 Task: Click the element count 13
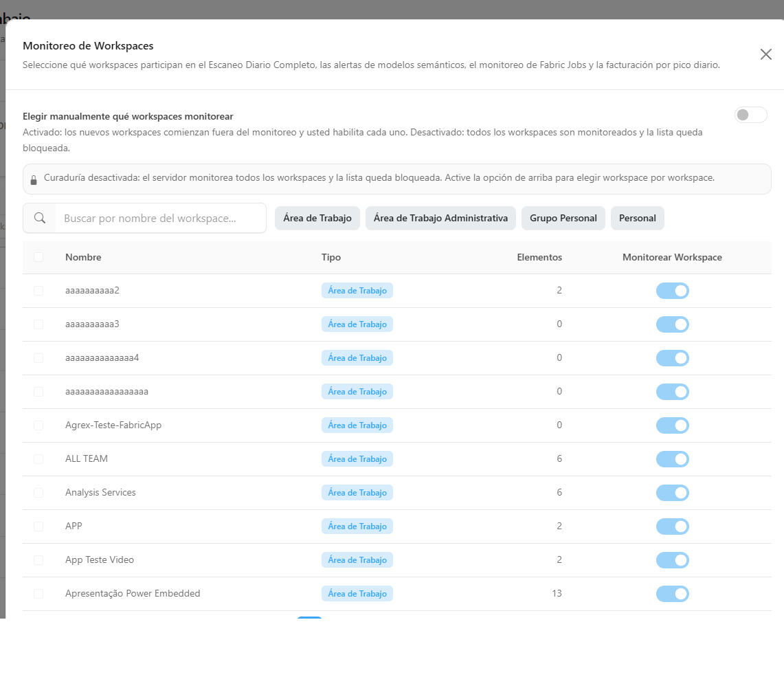point(557,594)
